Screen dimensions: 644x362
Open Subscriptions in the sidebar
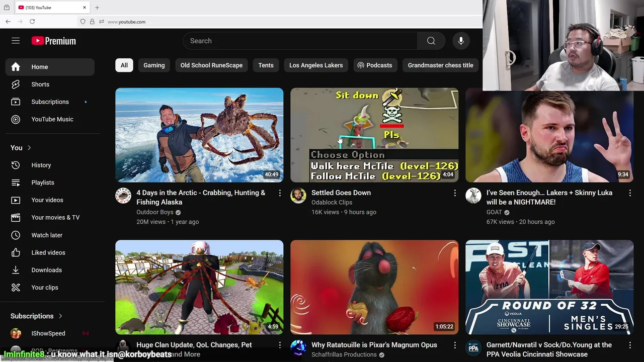50,102
